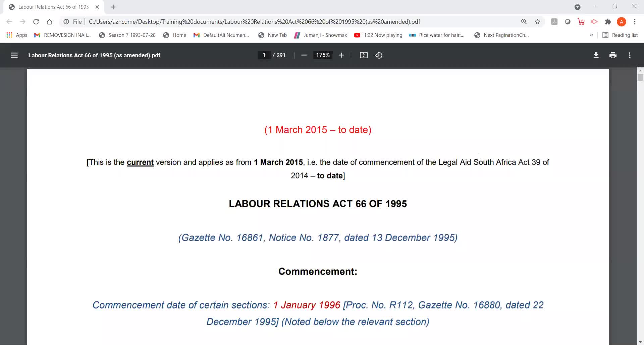
Task: Open the Chrome extensions puzzle icon
Action: (608, 22)
